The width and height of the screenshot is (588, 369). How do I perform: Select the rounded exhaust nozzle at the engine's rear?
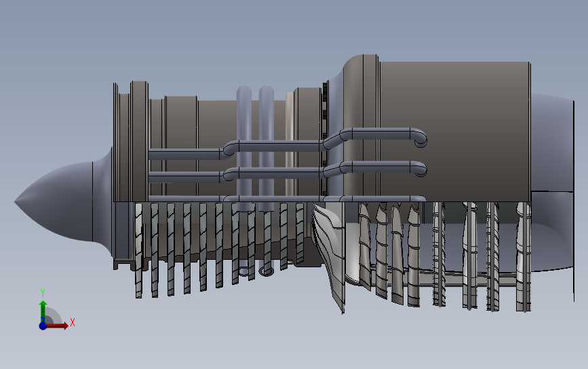click(552, 182)
